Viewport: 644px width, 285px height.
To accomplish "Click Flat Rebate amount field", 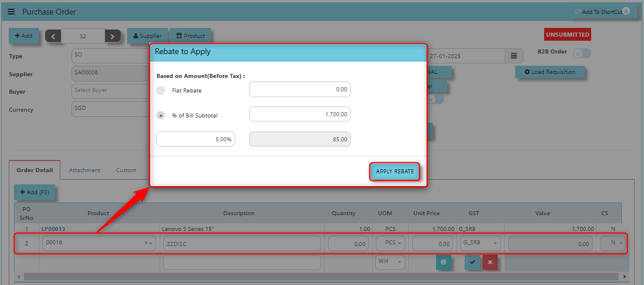I will click(x=300, y=89).
